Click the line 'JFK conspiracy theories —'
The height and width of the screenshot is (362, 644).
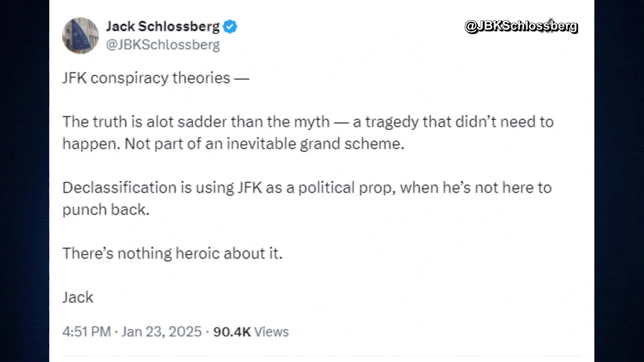[x=156, y=78]
